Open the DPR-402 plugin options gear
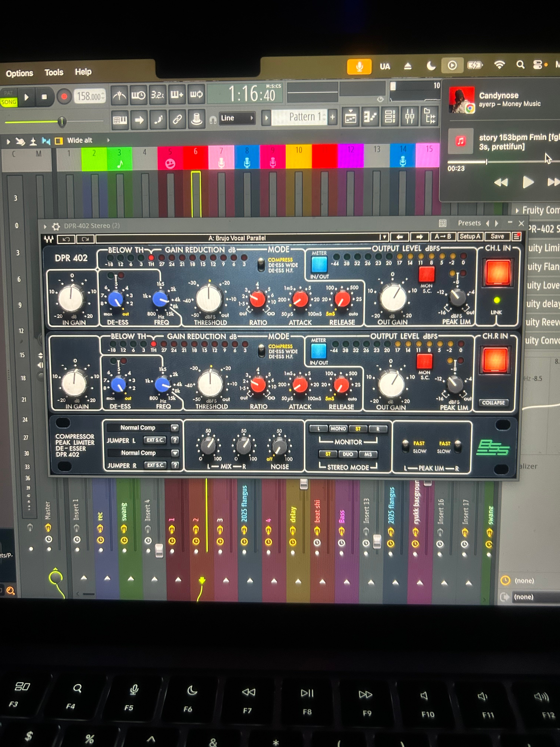Viewport: 560px width, 747px height. (x=56, y=226)
